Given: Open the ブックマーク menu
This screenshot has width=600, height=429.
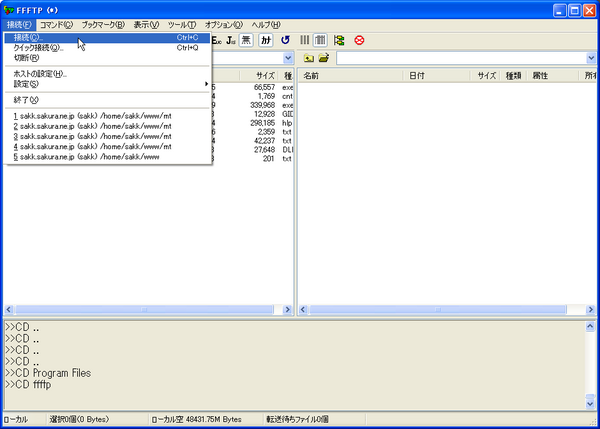Looking at the screenshot, I should pyautogui.click(x=103, y=25).
